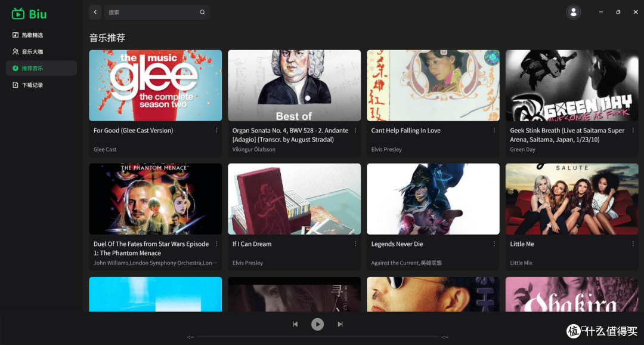
Task: Click the playback progress bar
Action: click(317, 337)
